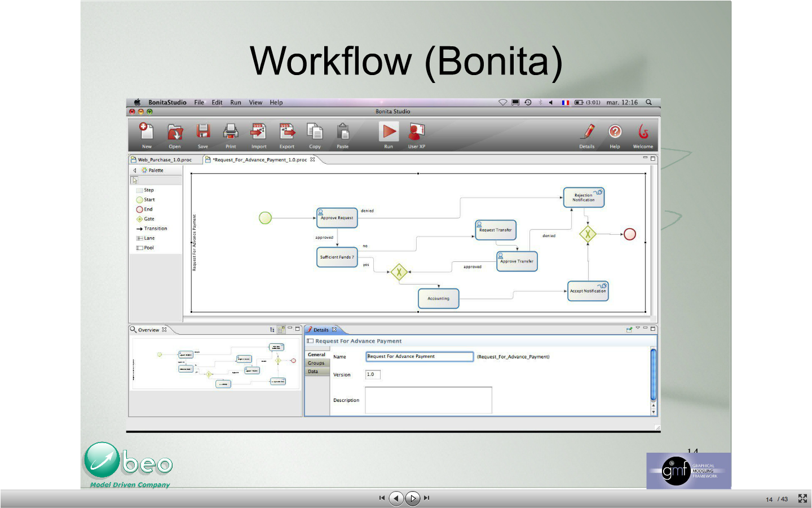Screen dimensions: 812x508
Task: Open the File menu
Action: coord(199,103)
